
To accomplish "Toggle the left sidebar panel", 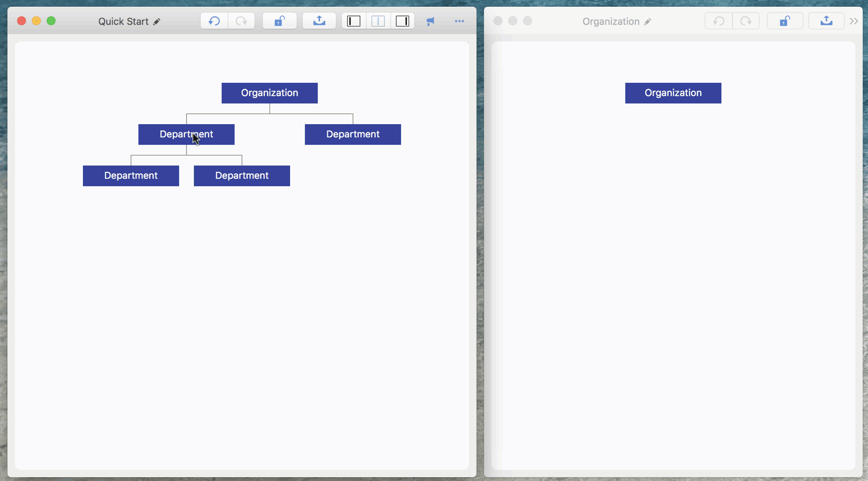I will click(x=354, y=21).
